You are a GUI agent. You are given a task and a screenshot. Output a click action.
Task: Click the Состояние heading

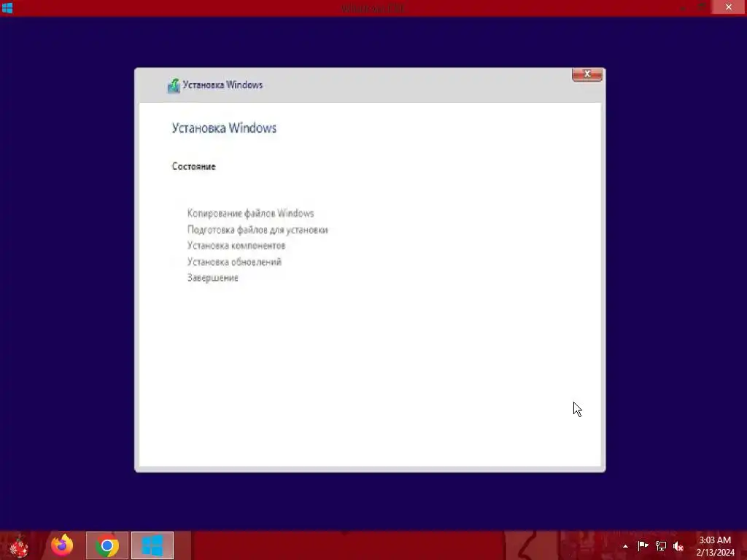194,166
